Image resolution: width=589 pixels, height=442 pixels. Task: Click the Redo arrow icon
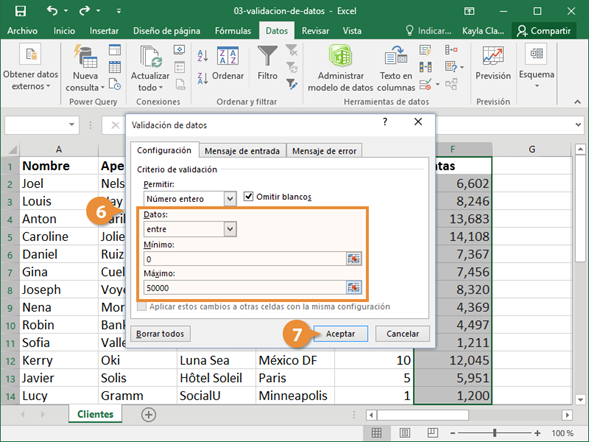(x=84, y=11)
